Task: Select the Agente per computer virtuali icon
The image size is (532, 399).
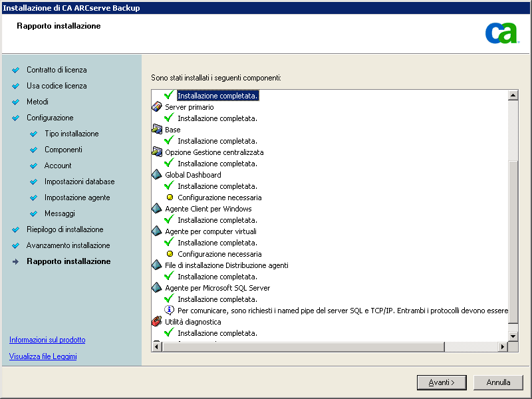Action: pos(158,231)
